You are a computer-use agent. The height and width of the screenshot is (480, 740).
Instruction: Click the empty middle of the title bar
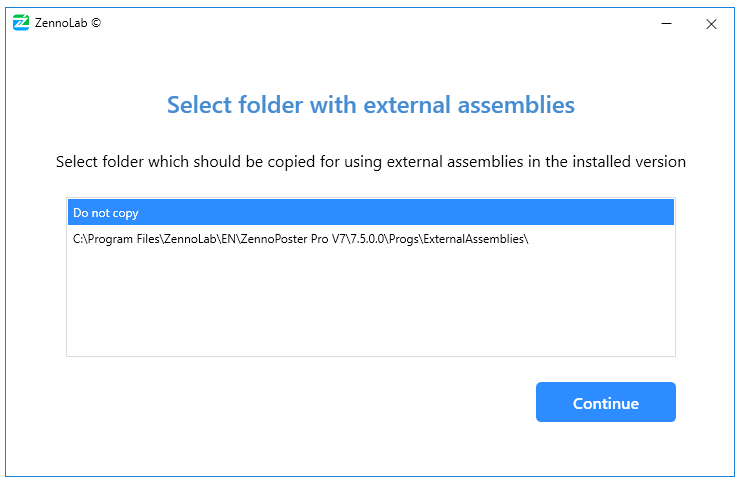(370, 23)
